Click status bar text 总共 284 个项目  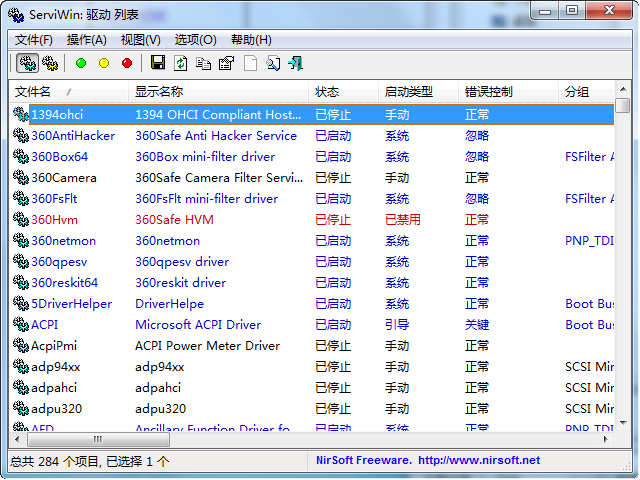point(54,462)
